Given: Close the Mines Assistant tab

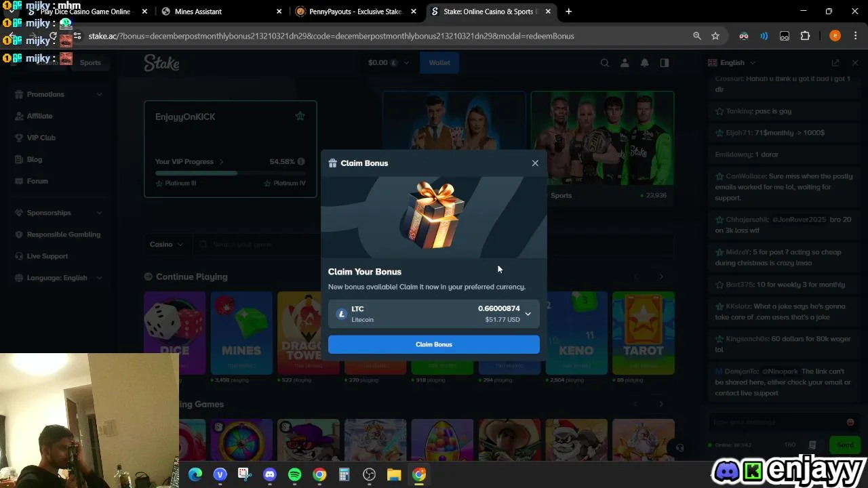Looking at the screenshot, I should 279,12.
